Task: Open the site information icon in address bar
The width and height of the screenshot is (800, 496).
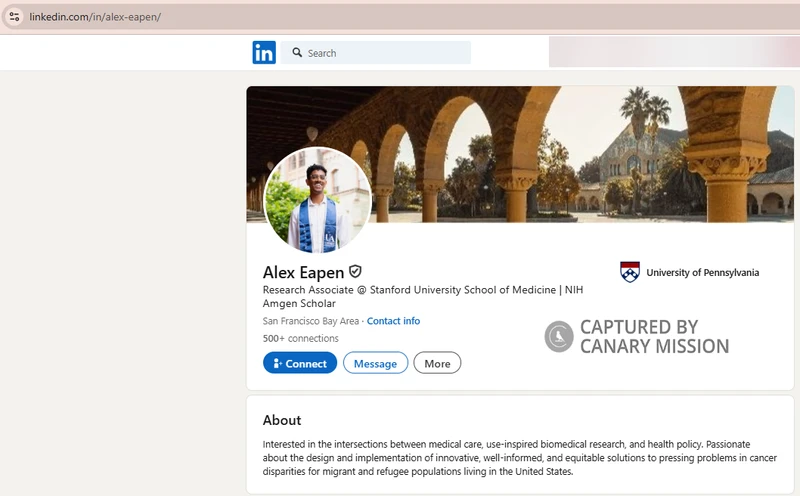Action: click(14, 17)
